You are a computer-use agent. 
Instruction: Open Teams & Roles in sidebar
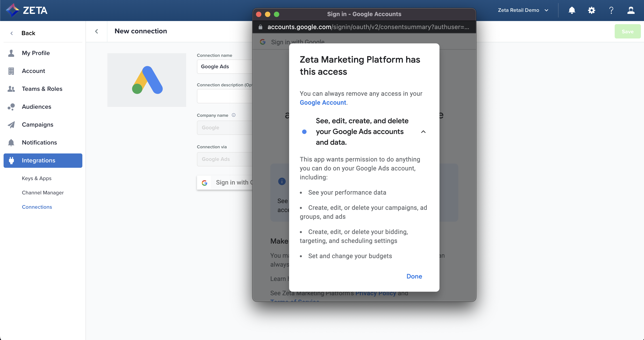click(42, 89)
